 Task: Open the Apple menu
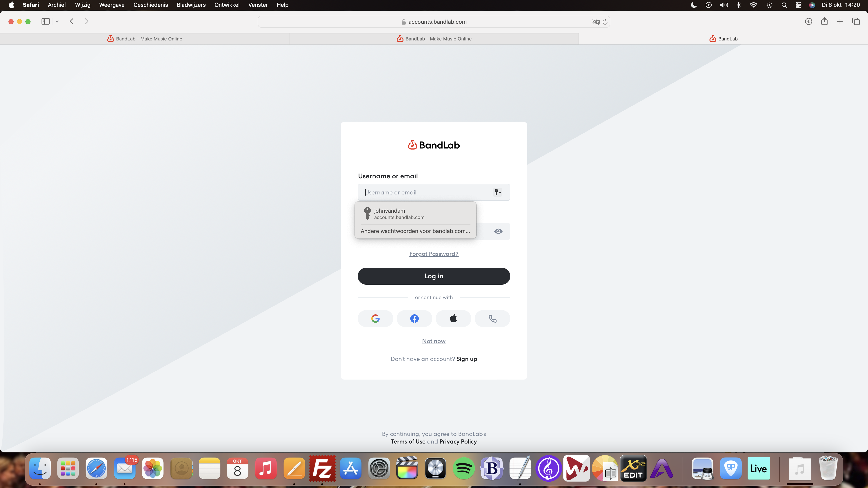(11, 5)
